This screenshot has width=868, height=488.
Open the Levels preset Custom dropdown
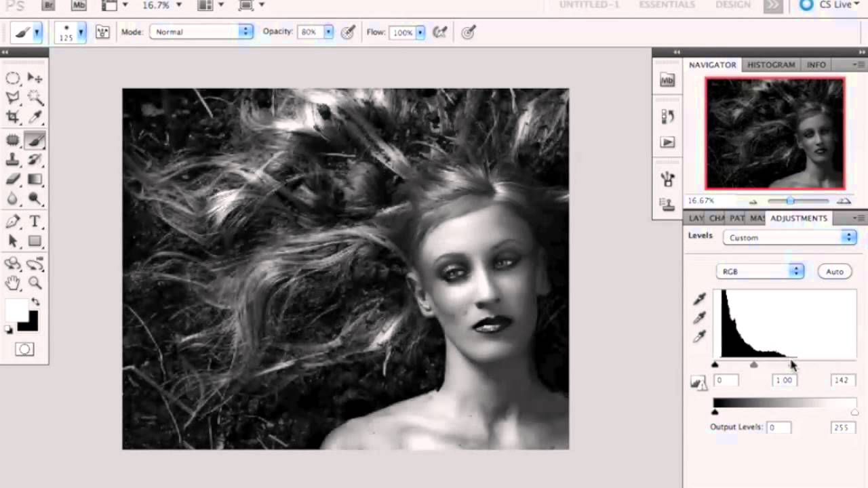(x=789, y=237)
